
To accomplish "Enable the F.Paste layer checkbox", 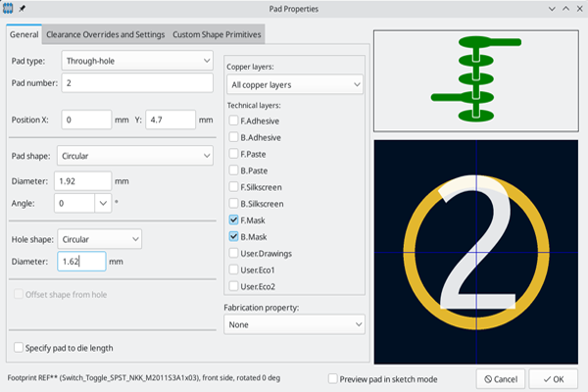I will coord(233,154).
